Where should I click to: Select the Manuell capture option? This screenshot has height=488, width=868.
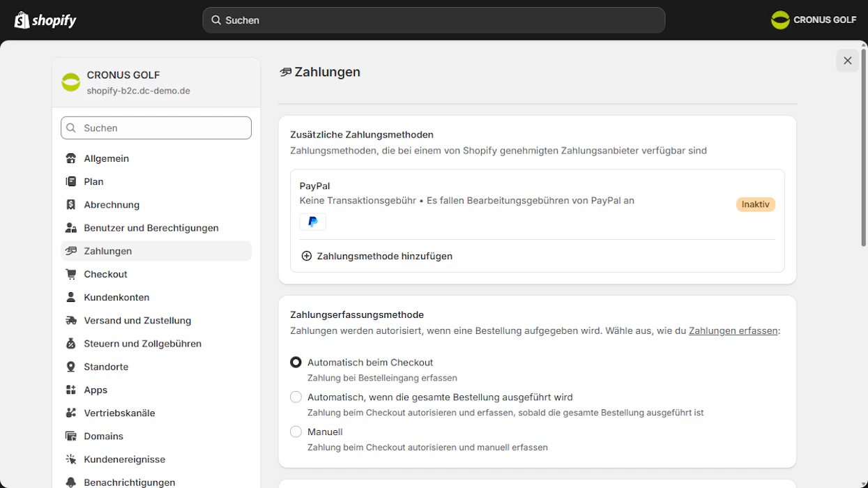296,432
